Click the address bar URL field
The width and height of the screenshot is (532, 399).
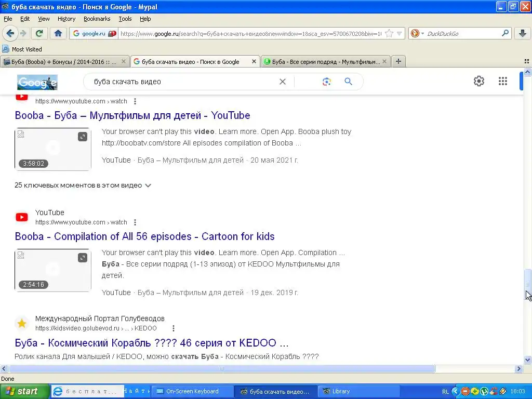tap(251, 33)
